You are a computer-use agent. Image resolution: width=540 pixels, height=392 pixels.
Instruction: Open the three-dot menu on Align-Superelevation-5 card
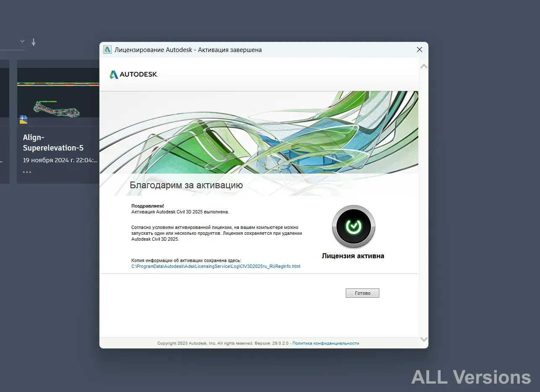pos(27,172)
